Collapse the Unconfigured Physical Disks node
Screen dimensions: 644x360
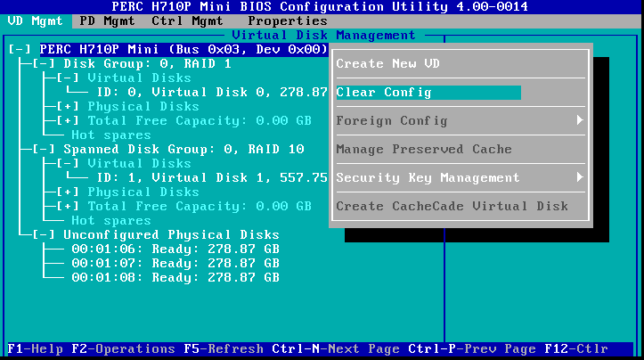tap(44, 235)
